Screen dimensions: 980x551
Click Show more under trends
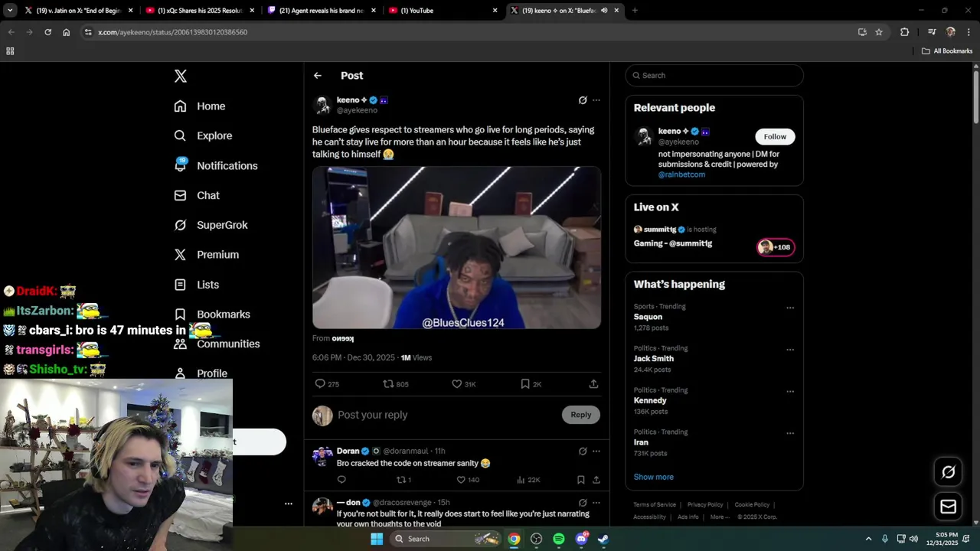[x=654, y=477]
